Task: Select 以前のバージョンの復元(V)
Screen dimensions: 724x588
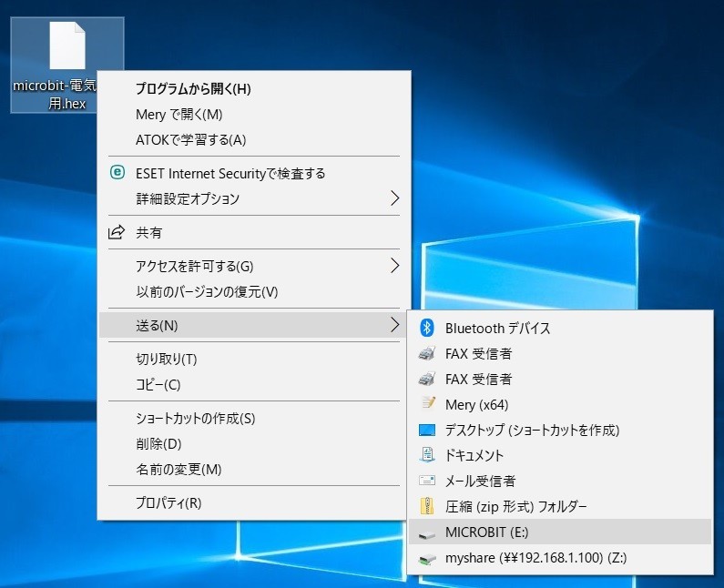Action: coord(254,291)
